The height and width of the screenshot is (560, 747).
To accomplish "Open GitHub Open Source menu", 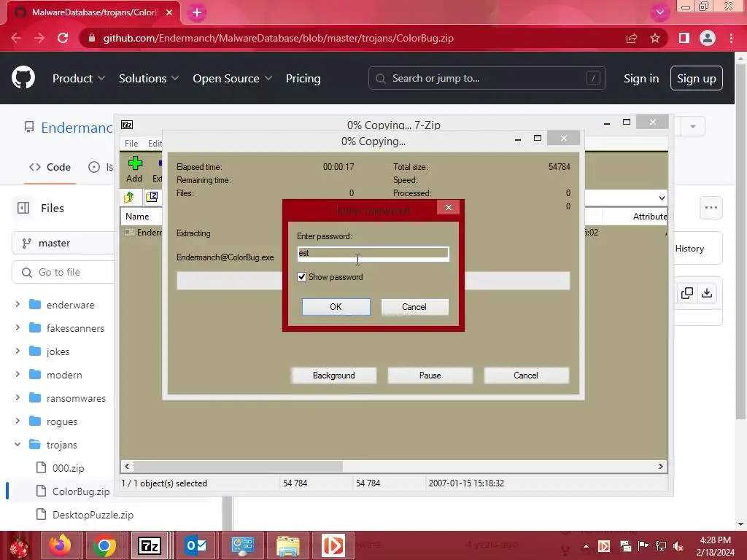I will pyautogui.click(x=233, y=79).
